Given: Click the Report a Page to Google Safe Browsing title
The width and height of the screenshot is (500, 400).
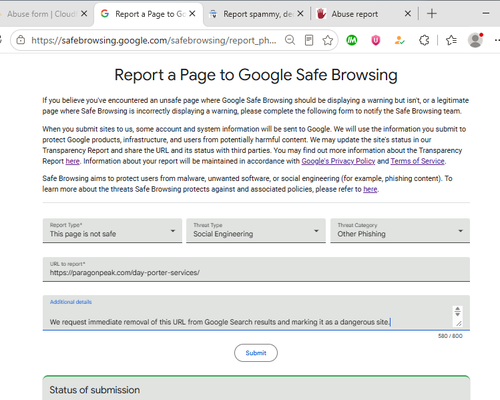Looking at the screenshot, I should (256, 75).
